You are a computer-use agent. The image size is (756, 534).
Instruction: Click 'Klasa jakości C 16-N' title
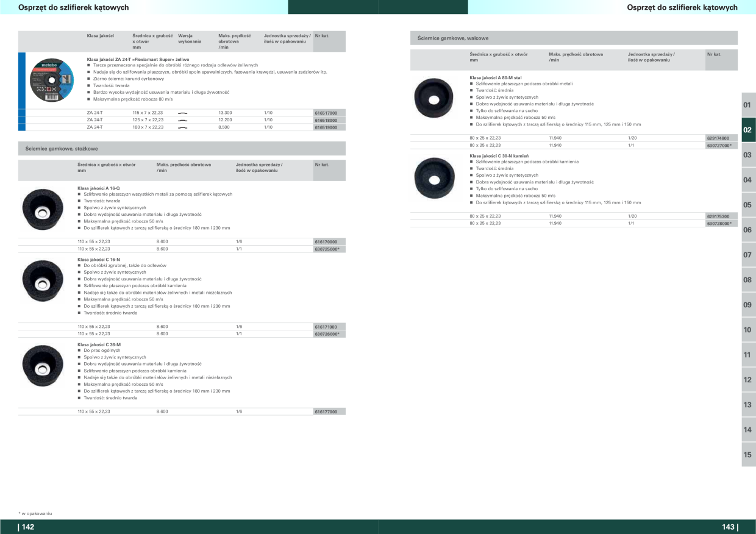[x=99, y=260]
